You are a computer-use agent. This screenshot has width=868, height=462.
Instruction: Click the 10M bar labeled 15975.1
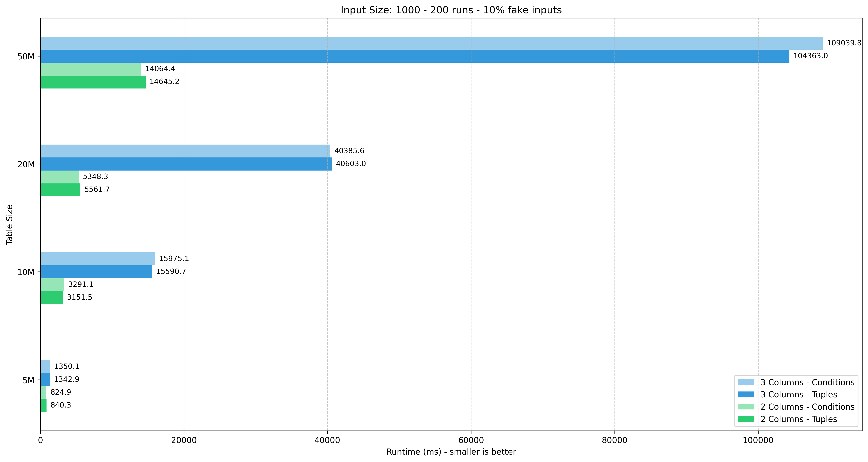pyautogui.click(x=98, y=259)
